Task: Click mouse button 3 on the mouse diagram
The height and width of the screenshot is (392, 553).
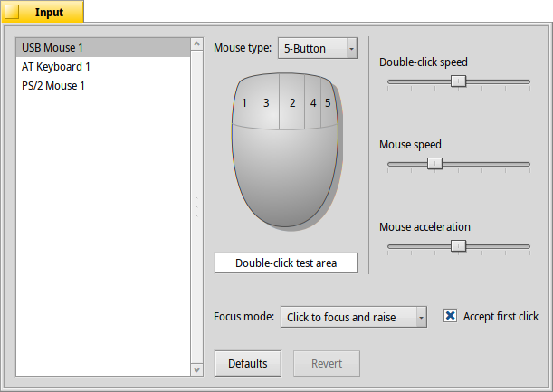Action: pyautogui.click(x=266, y=103)
